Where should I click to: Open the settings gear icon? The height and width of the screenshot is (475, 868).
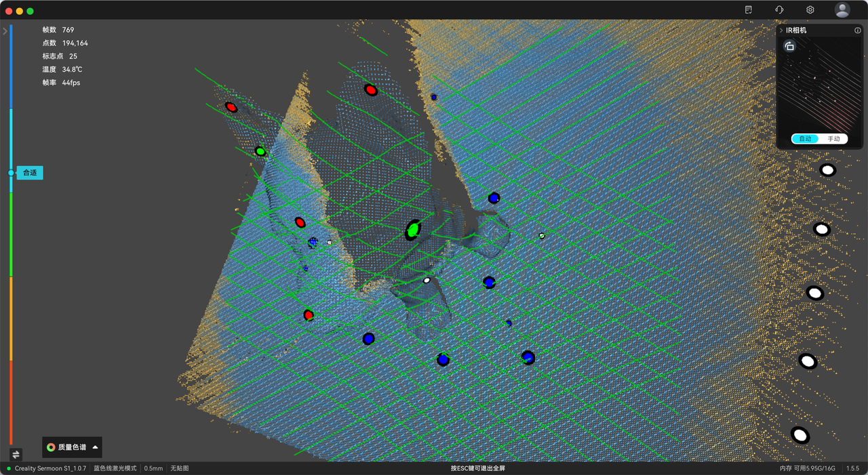tap(810, 9)
